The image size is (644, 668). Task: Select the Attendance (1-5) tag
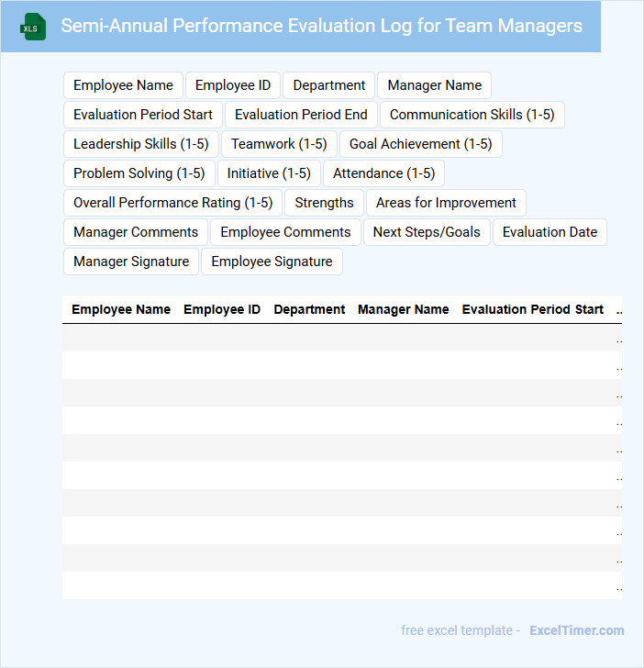coord(383,173)
